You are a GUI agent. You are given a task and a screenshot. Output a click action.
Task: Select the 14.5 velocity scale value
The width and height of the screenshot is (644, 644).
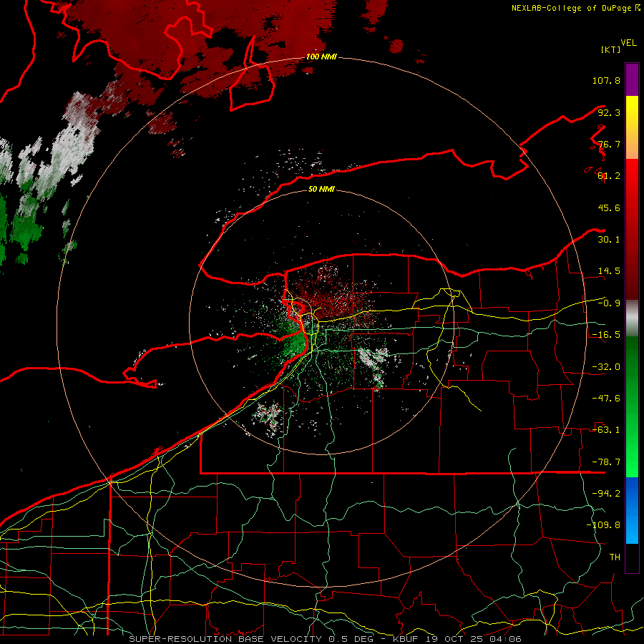[x=609, y=271]
